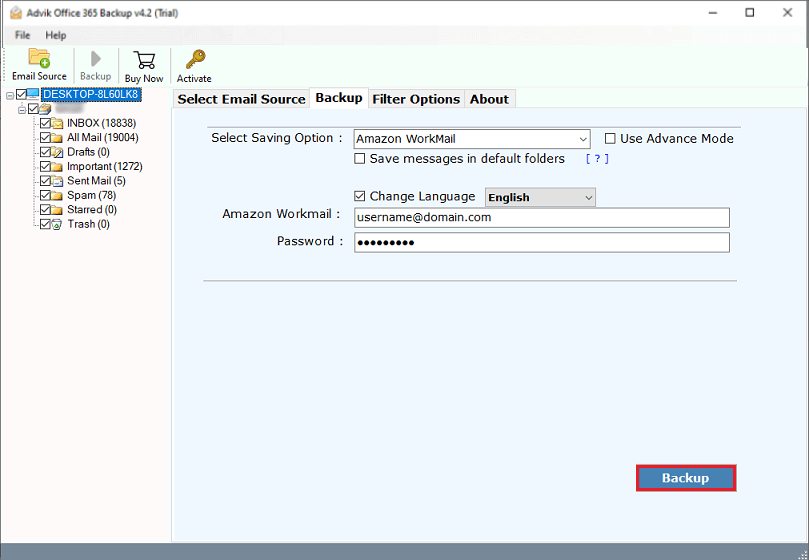809x560 pixels.
Task: Switch to Filter Options tab
Action: click(x=416, y=99)
